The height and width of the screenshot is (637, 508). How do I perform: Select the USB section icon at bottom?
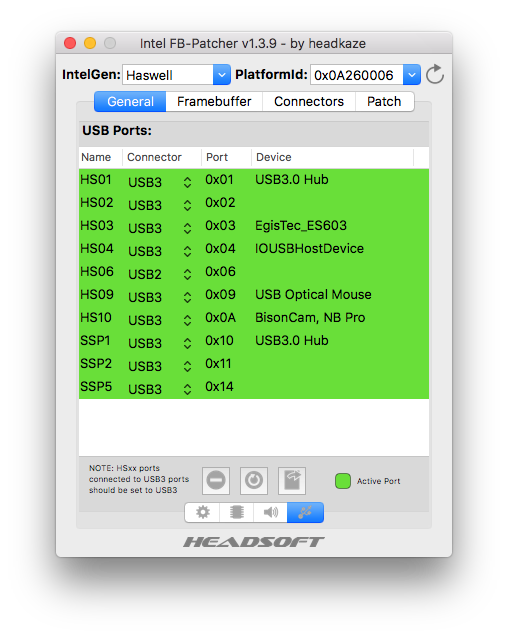coord(305,512)
